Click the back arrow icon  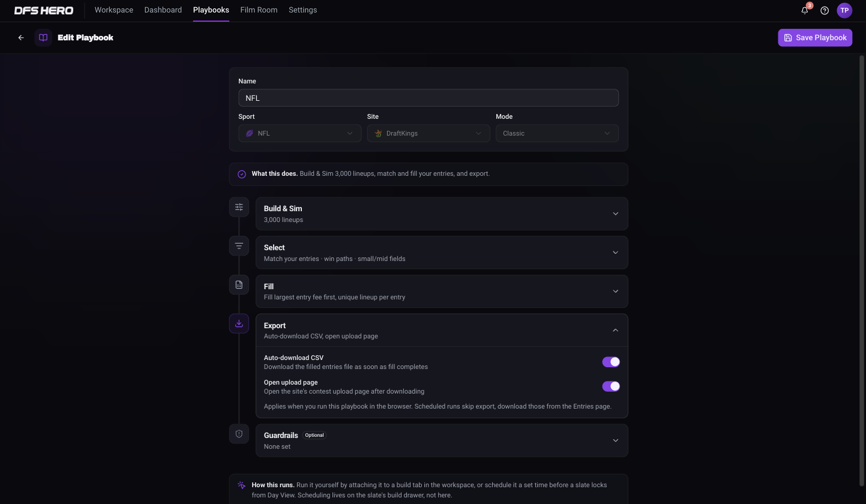tap(21, 38)
